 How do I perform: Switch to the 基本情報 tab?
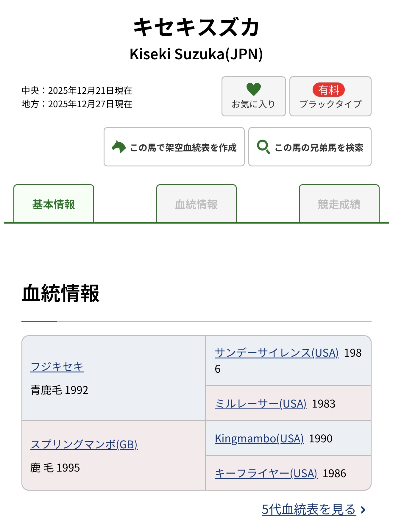point(54,204)
